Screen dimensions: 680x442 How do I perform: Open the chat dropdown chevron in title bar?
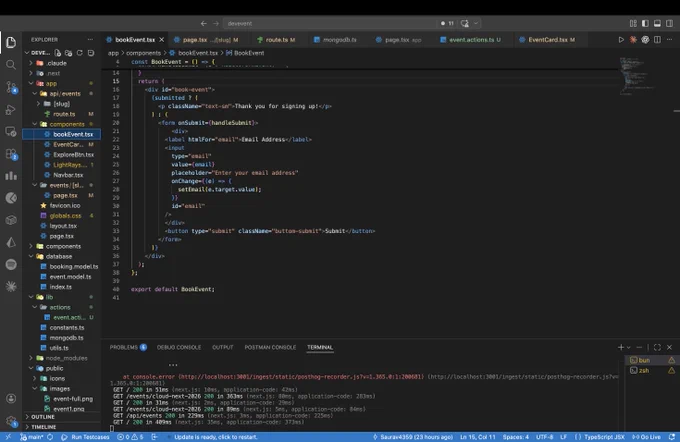476,23
